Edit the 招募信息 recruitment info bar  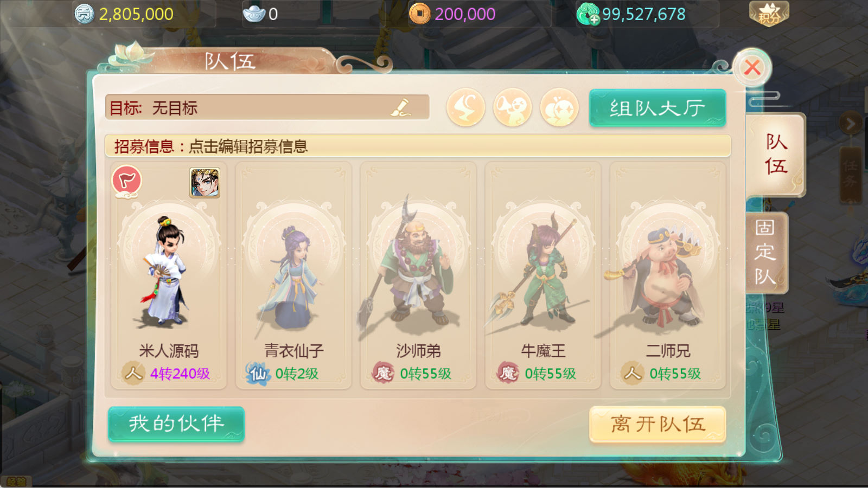tap(418, 146)
